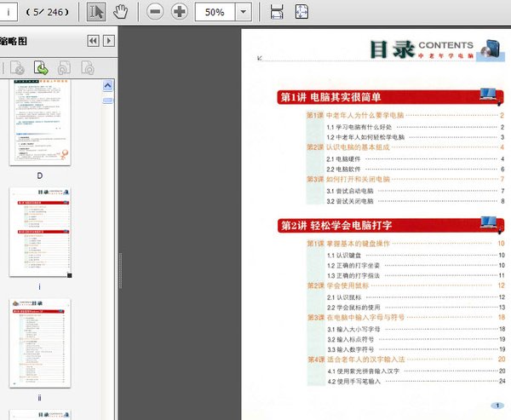Activate the Select tool cursor icon
The height and width of the screenshot is (420, 511).
click(x=96, y=12)
